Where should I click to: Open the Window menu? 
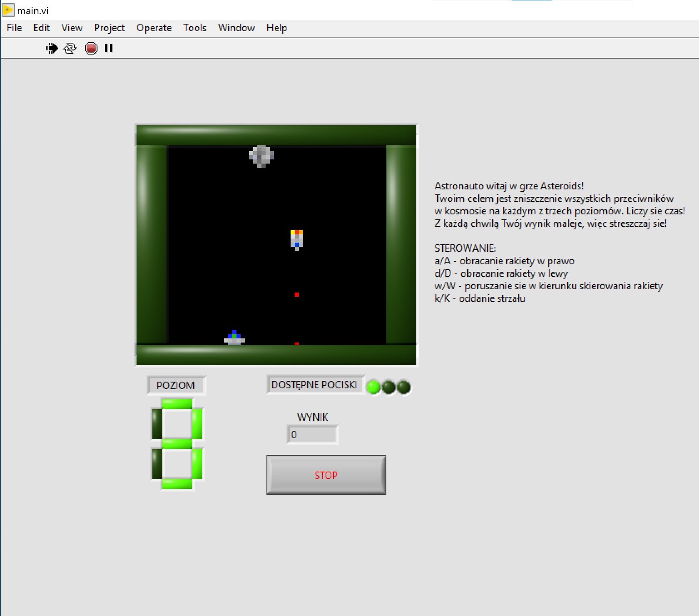pyautogui.click(x=236, y=27)
